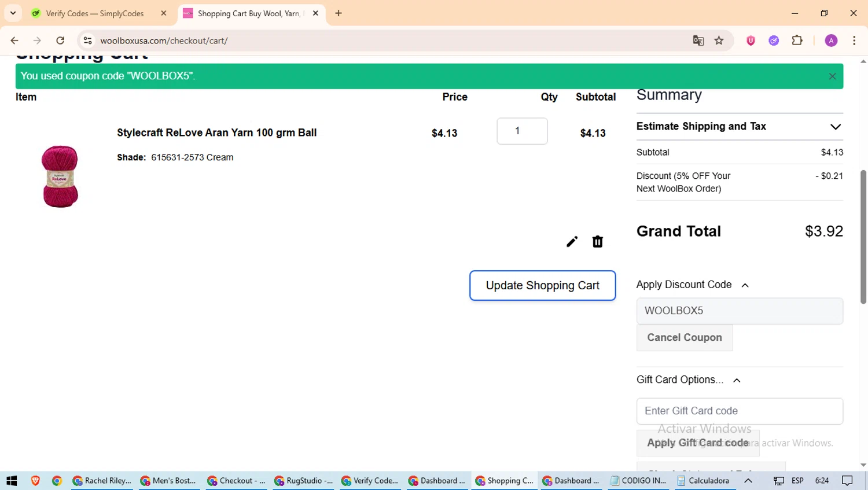Open Chrome profile avatar A

point(831,40)
